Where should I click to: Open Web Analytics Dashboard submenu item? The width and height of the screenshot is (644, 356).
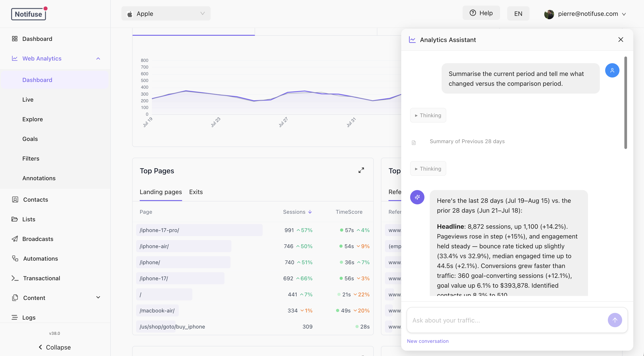pyautogui.click(x=55, y=80)
